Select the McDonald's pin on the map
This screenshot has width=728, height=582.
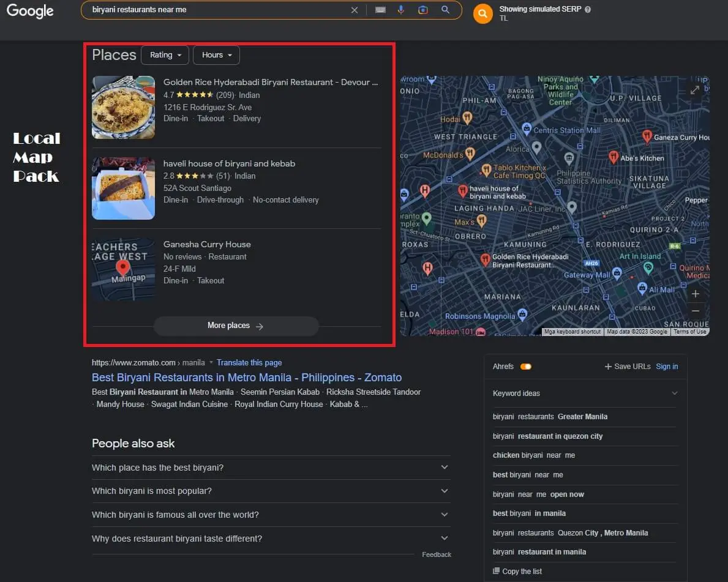point(470,153)
